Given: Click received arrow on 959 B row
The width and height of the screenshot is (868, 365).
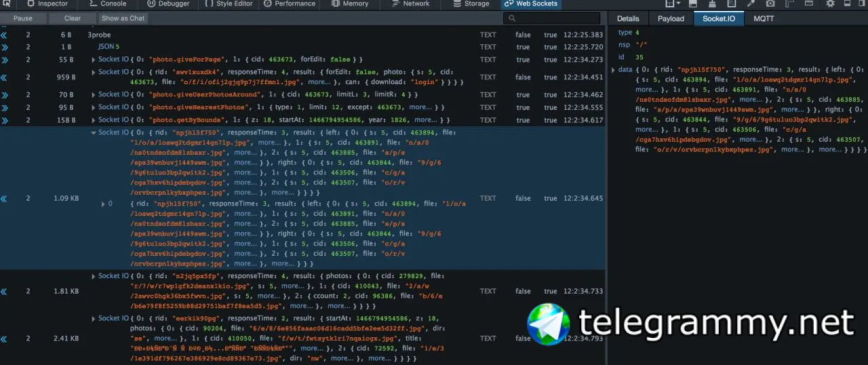Looking at the screenshot, I should pyautogui.click(x=4, y=77).
